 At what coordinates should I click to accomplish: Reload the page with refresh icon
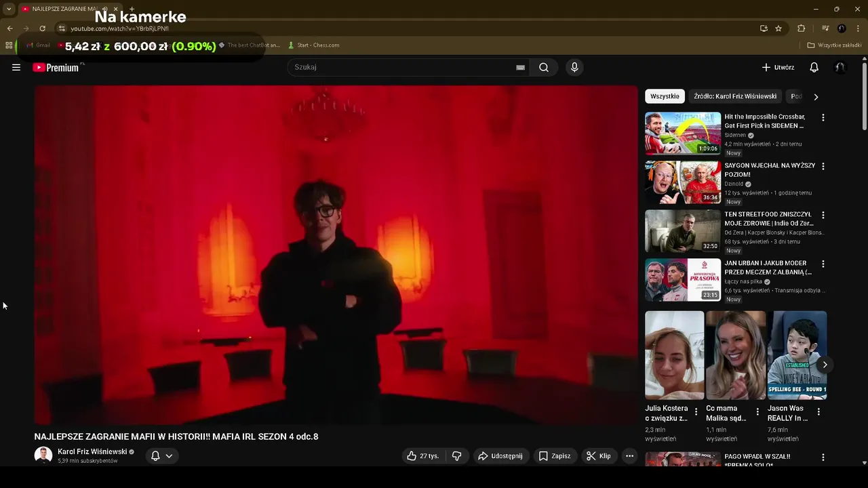coord(42,28)
